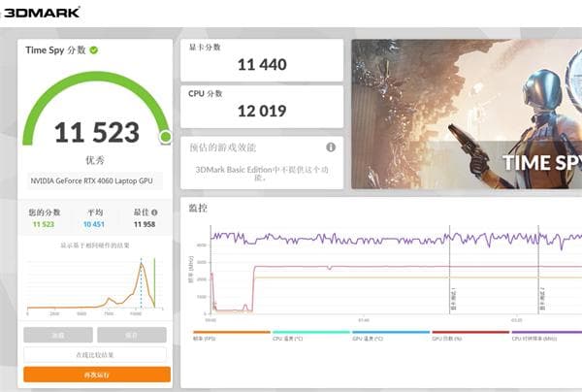This screenshot has height=392, width=582.
Task: Open the info icon in 预估的游戏效能 panel
Action: point(331,147)
